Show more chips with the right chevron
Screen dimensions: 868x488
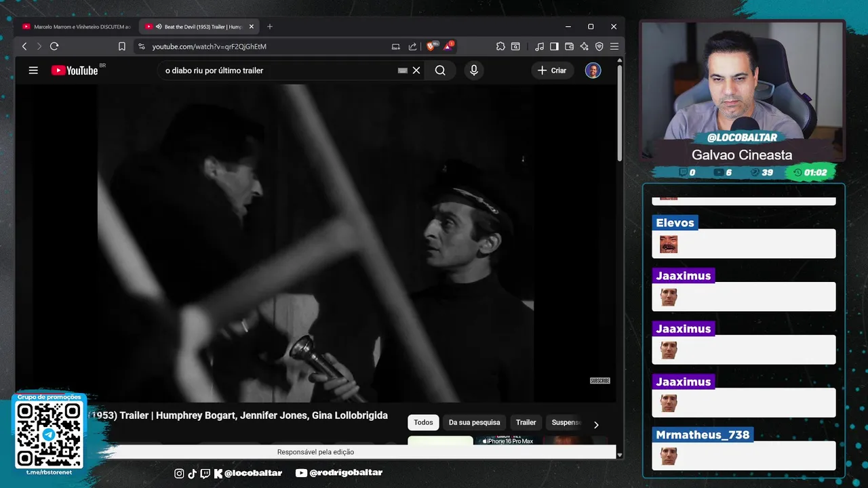click(596, 425)
